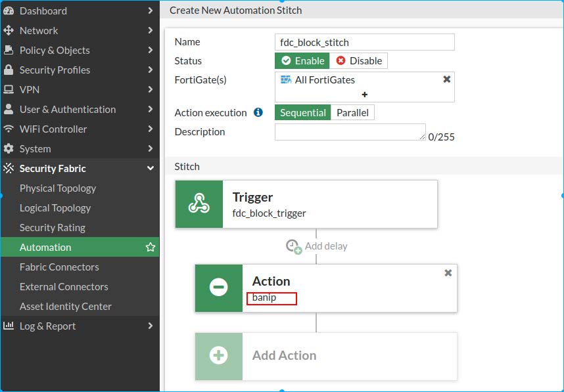The width and height of the screenshot is (564, 392).
Task: Click the System gear icon
Action: pos(9,148)
